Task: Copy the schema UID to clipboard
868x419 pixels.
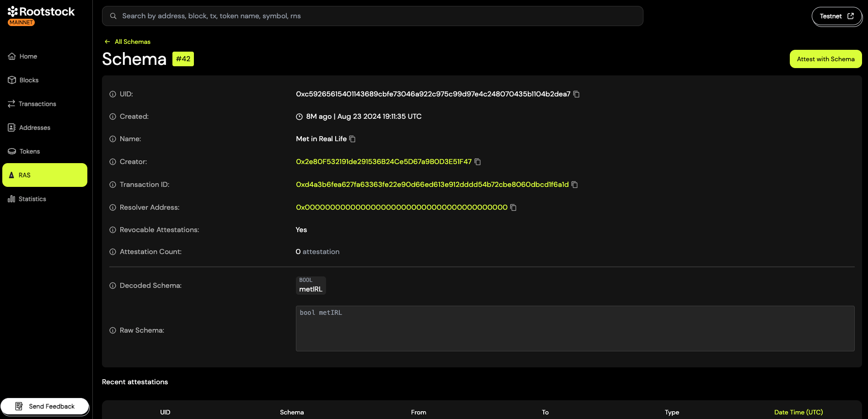Action: (577, 94)
